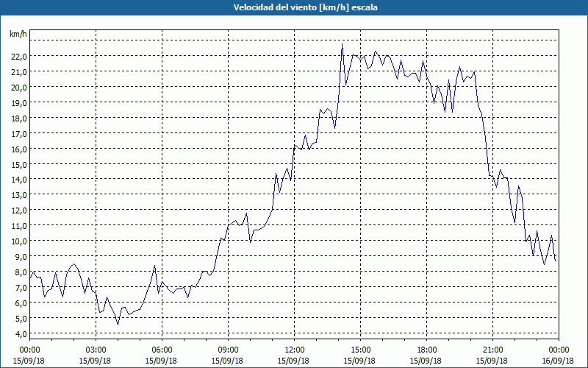The height and width of the screenshot is (368, 588).
Task: Click the wind speed peak just after 14:00
Action: (x=342, y=44)
